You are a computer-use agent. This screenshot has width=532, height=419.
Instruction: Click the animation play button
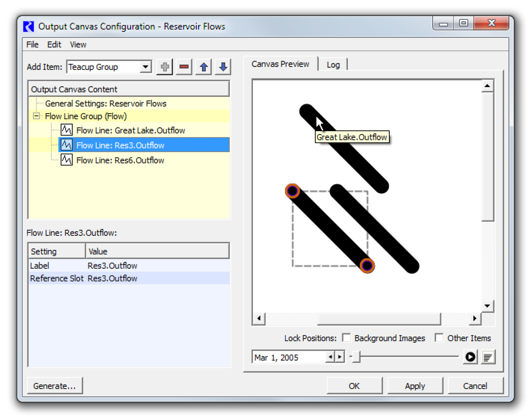(x=470, y=357)
